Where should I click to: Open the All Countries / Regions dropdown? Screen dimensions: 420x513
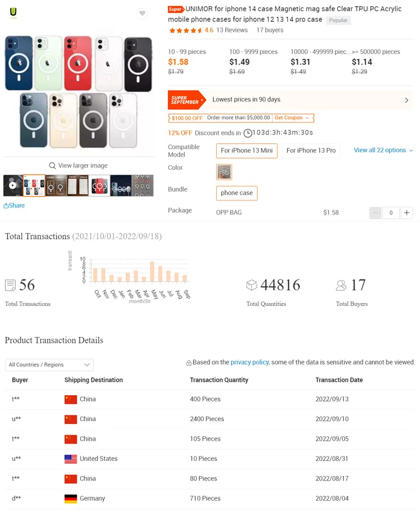click(49, 365)
